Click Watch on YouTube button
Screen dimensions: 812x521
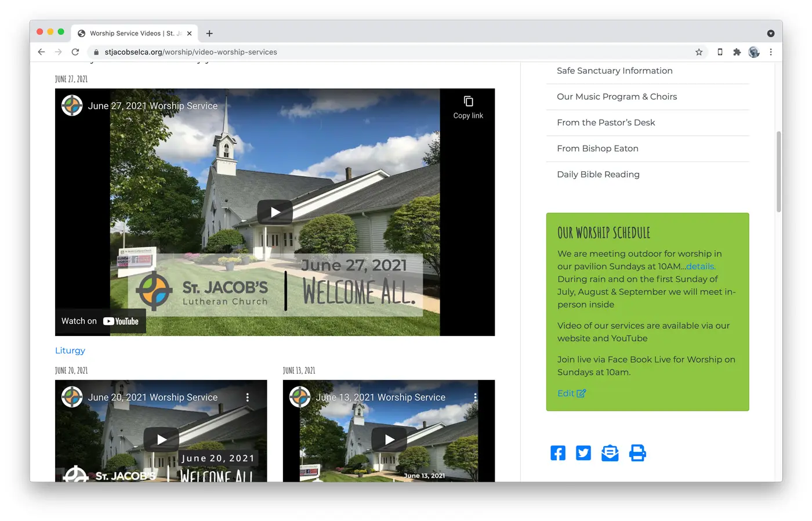pos(100,321)
